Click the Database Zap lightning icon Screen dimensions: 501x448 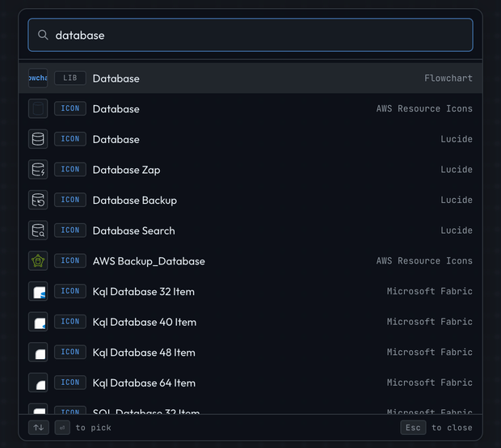tap(38, 169)
